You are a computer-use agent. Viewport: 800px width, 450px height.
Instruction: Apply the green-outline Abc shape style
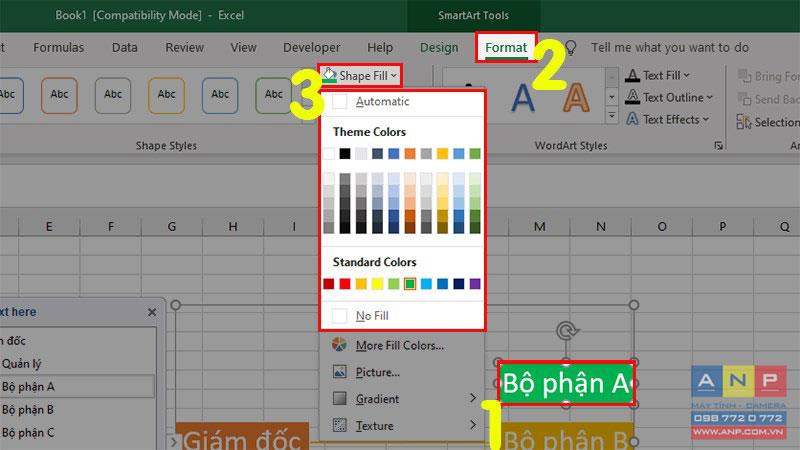[x=273, y=95]
